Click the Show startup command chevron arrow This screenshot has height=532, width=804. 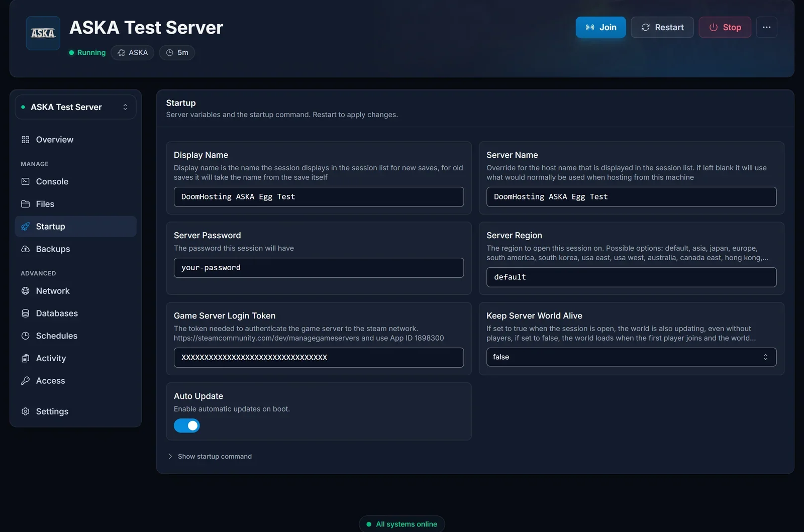tap(170, 456)
